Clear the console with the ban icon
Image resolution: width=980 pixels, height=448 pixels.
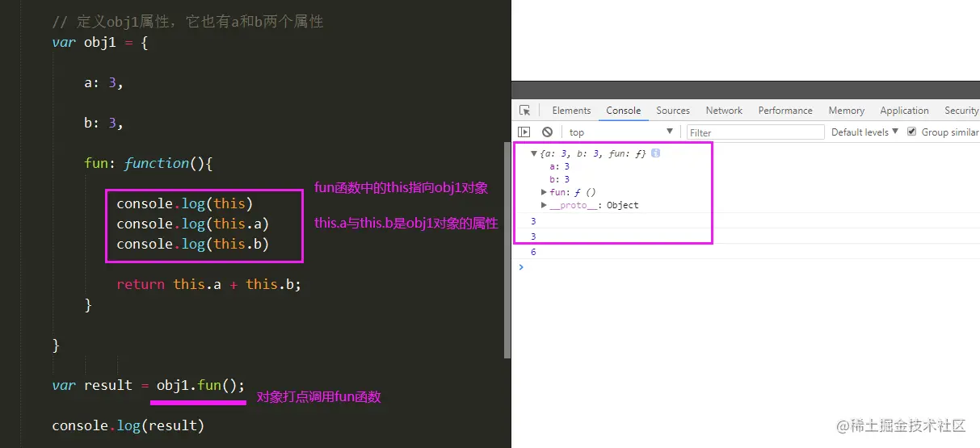point(547,132)
